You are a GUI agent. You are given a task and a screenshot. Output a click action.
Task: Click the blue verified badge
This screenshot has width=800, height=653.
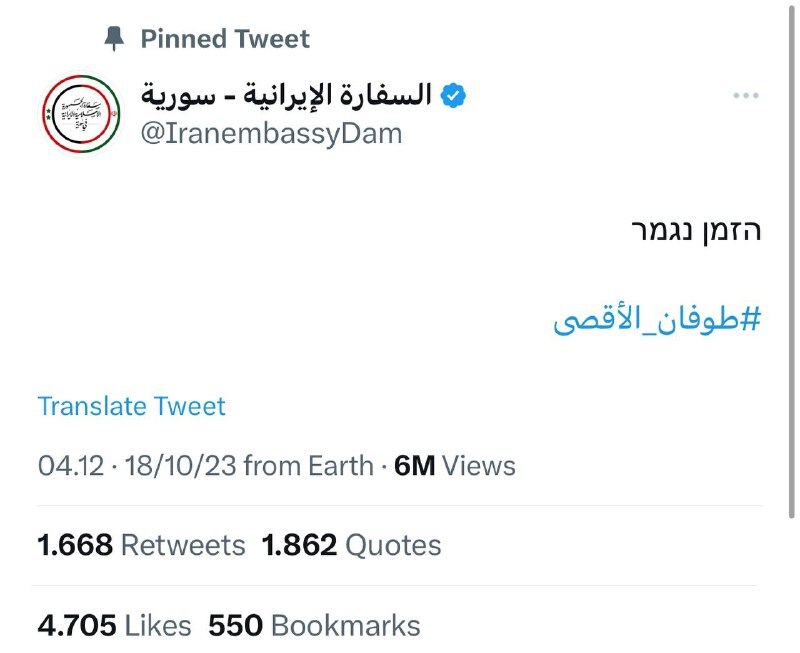pos(453,95)
